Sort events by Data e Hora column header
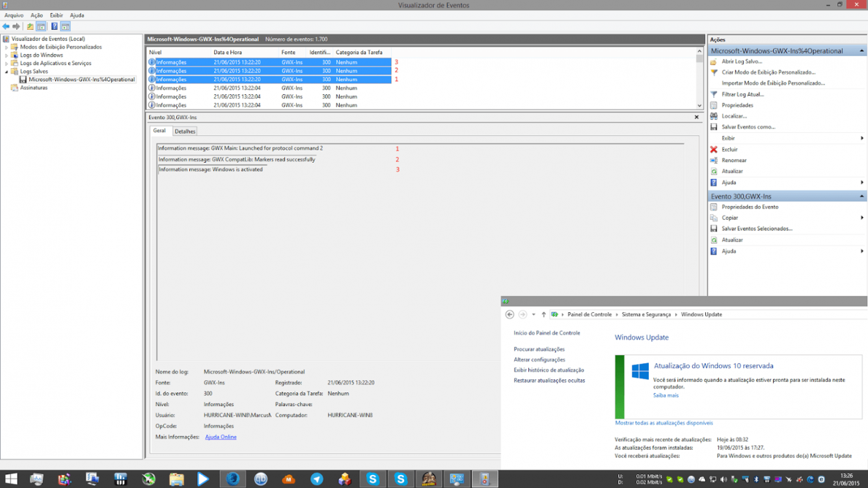The image size is (868, 488). (245, 52)
